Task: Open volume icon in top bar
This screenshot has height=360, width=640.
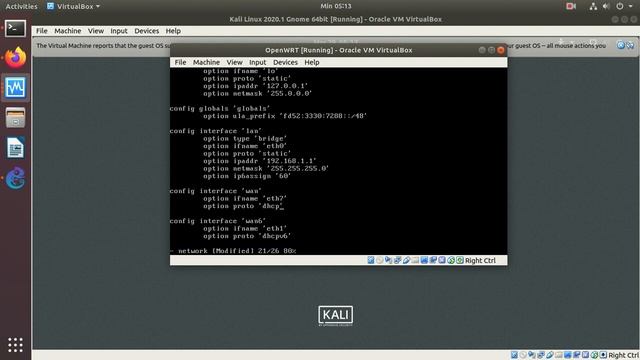Action: tap(606, 6)
